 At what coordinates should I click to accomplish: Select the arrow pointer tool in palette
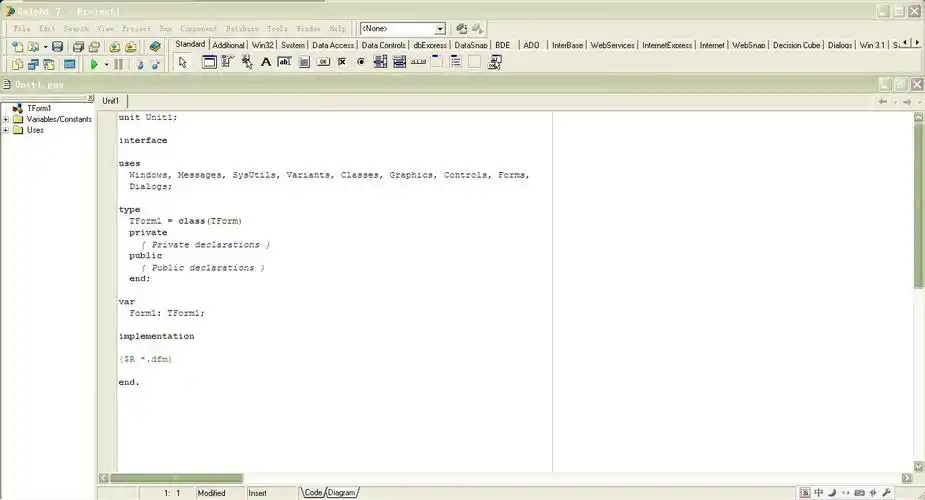pos(182,62)
